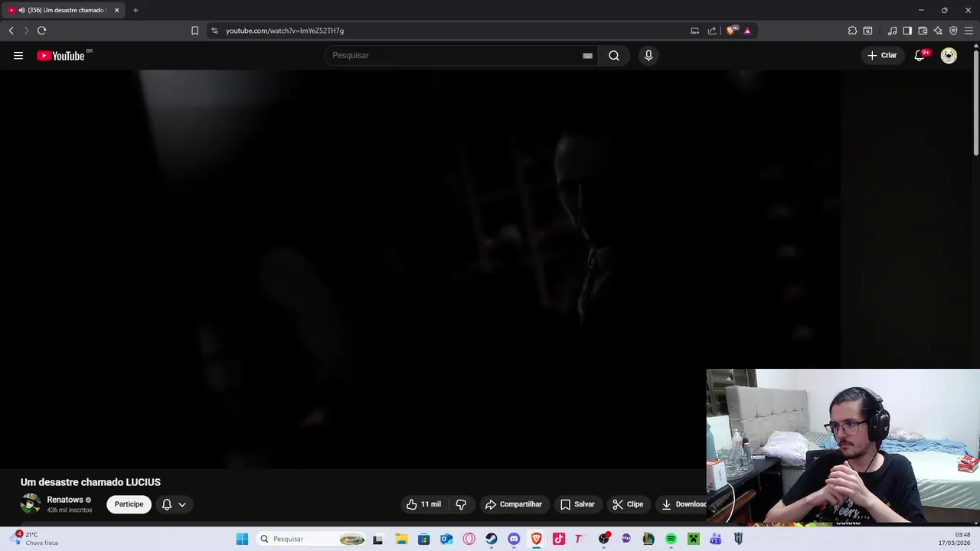The width and height of the screenshot is (980, 551).
Task: Open the Criar create menu
Action: coord(881,55)
